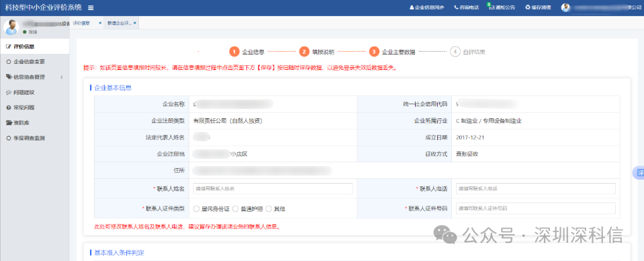
Task: Click the edit icon beside 评价信息
Action: [9, 46]
